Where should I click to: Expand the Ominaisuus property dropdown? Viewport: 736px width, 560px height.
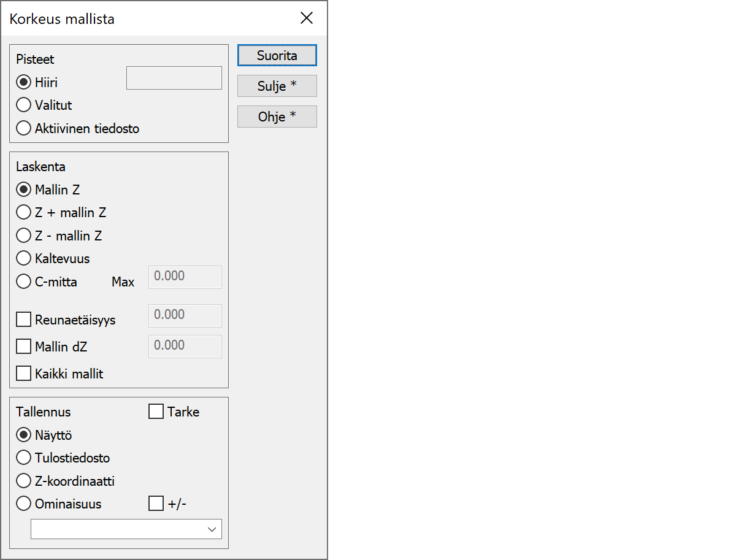(212, 529)
